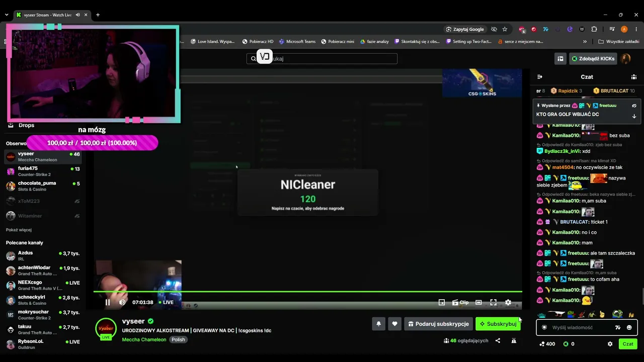Open RybsonLoL recommended channel

tap(43, 344)
